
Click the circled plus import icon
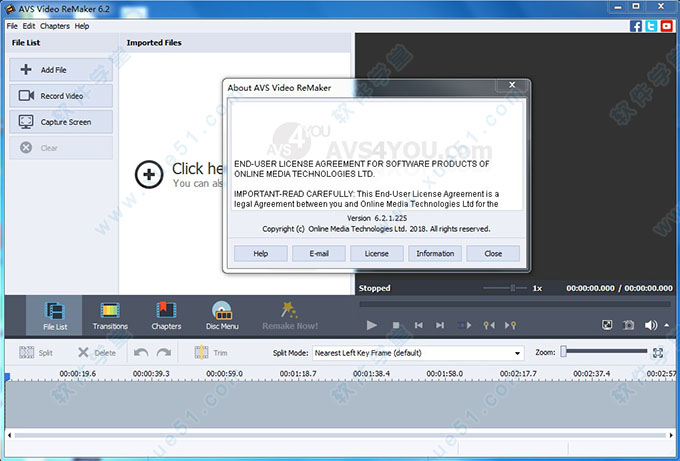click(x=149, y=174)
